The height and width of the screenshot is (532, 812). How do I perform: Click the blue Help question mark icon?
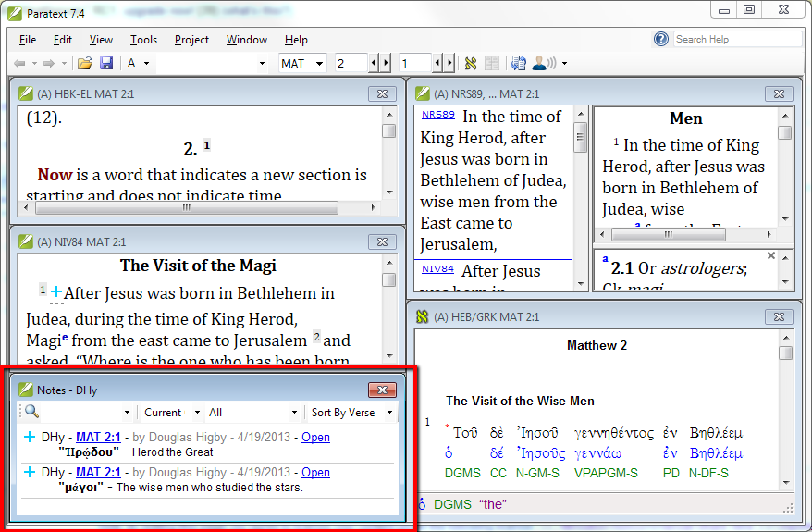[x=661, y=39]
